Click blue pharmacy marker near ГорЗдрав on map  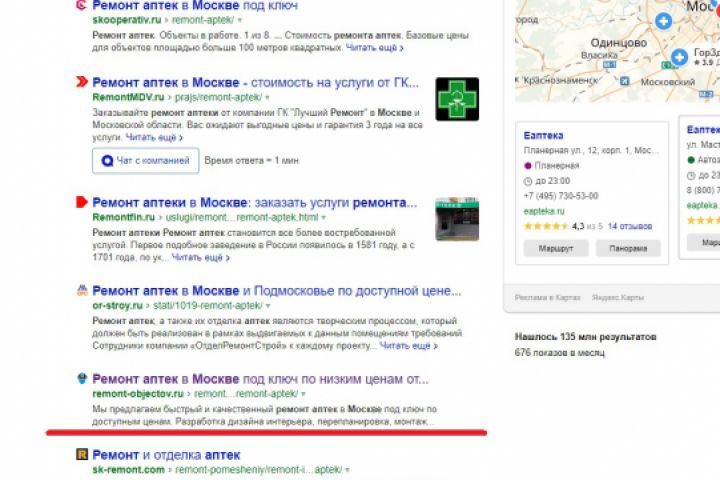(x=679, y=57)
